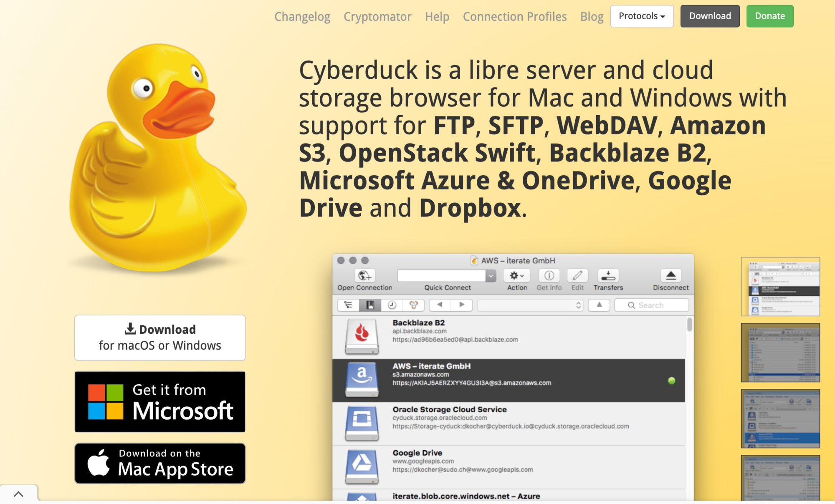Click the Backblaze B2 bookmark title
Viewport: 835px width, 504px height.
[x=419, y=323]
